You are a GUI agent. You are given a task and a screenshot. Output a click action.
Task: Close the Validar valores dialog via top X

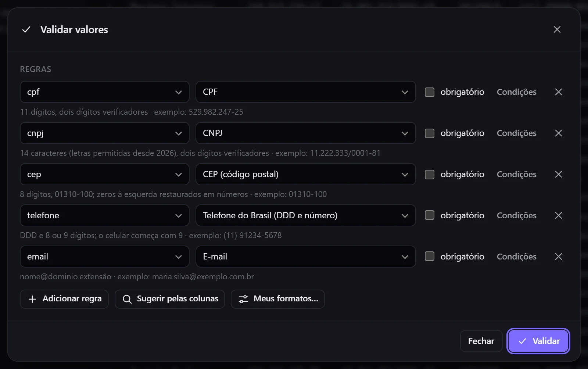pyautogui.click(x=557, y=29)
